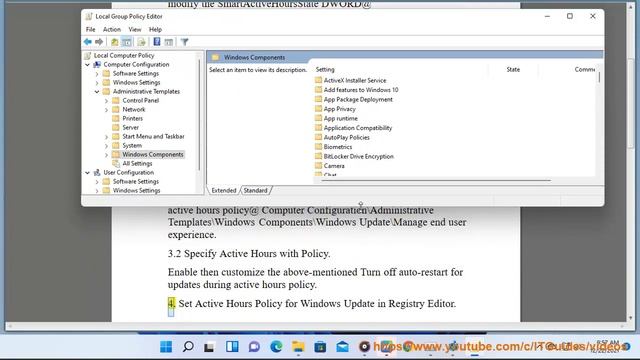Switch to the Extended tab

coord(224,190)
